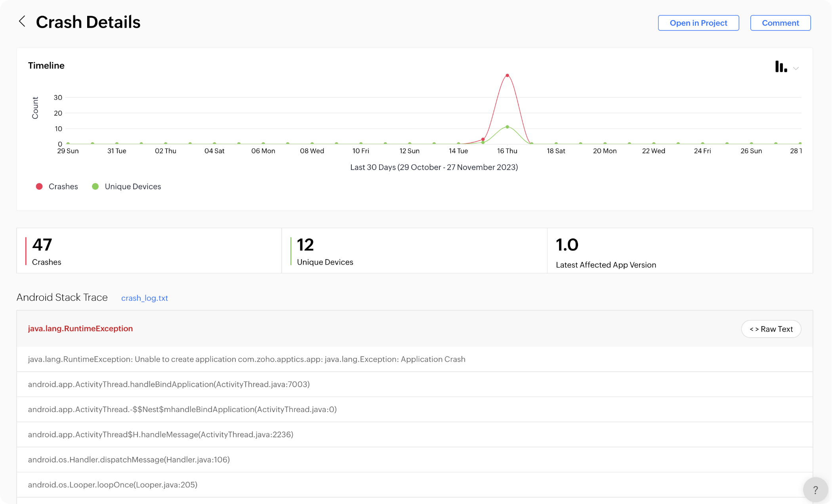Click the bar chart type icon
The height and width of the screenshot is (504, 832).
pos(780,67)
